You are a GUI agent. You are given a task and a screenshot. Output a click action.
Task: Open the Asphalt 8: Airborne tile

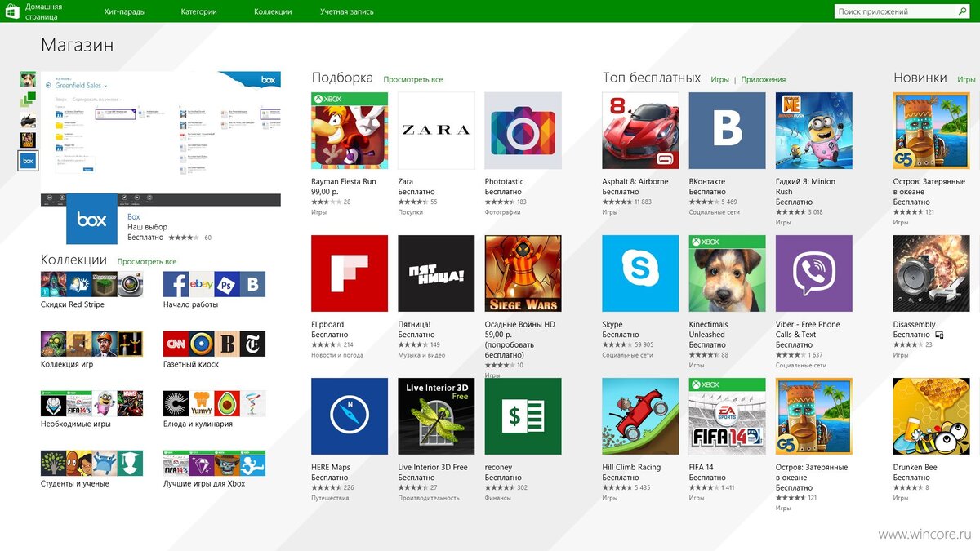click(640, 131)
